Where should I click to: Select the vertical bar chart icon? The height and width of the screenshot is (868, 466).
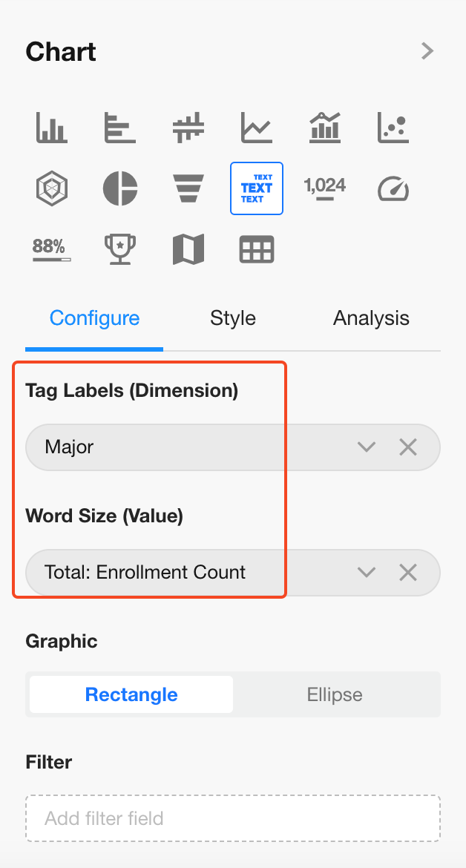pos(51,128)
